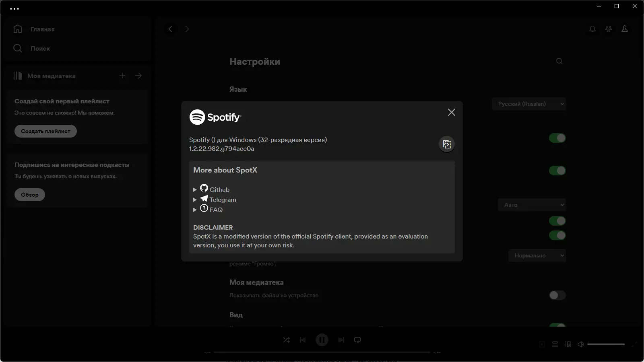Click the plus icon to create a playlist
Viewport: 644px width, 362px height.
click(122, 76)
